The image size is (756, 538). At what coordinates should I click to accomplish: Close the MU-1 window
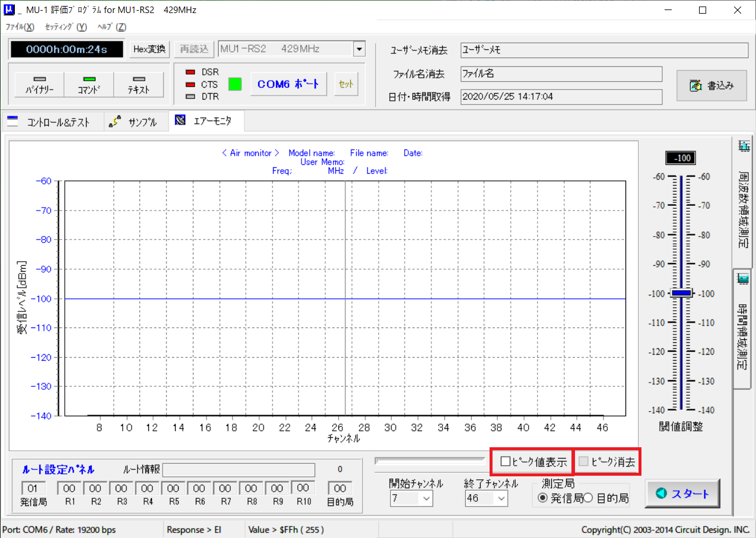pos(737,10)
